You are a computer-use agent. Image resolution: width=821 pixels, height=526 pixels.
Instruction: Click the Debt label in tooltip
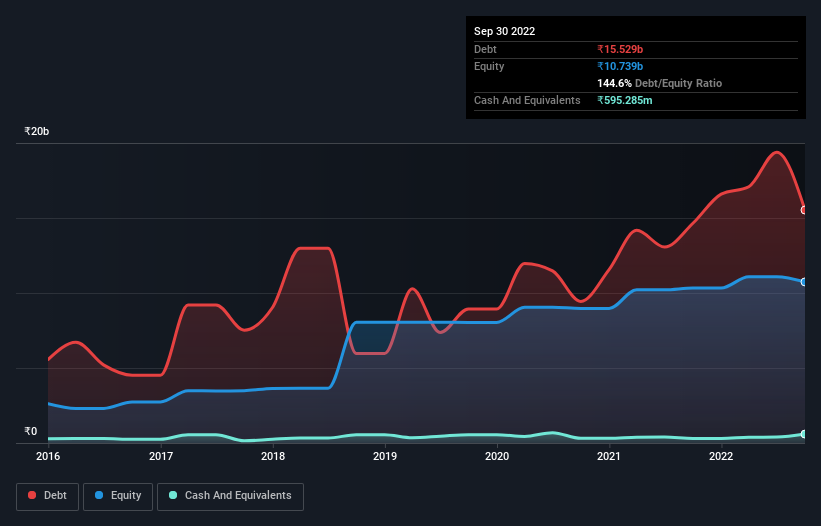pos(485,49)
